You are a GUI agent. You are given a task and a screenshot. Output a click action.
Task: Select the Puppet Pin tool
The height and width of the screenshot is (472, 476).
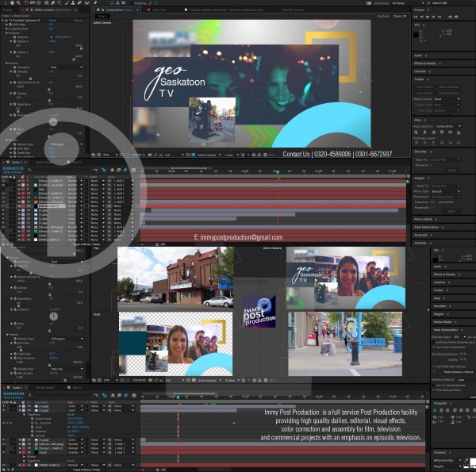95,2
